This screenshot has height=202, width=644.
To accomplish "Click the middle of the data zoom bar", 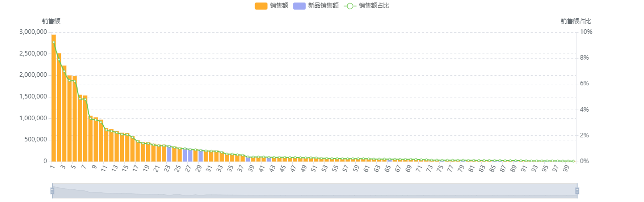I will coord(314,190).
